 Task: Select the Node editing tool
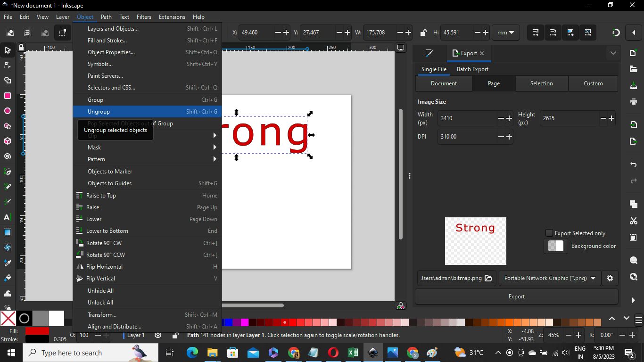(7, 65)
